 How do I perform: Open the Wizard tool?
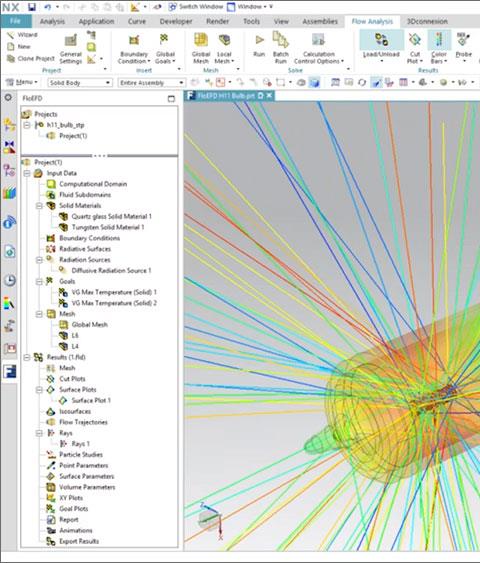click(x=23, y=35)
